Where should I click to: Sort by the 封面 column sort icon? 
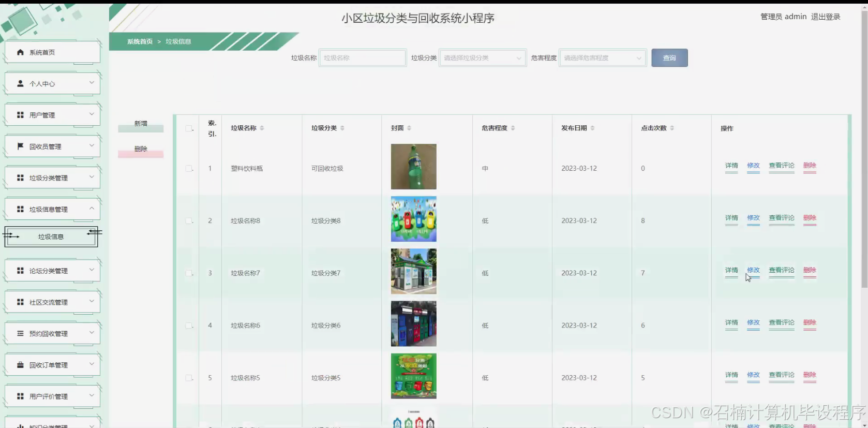click(x=409, y=128)
